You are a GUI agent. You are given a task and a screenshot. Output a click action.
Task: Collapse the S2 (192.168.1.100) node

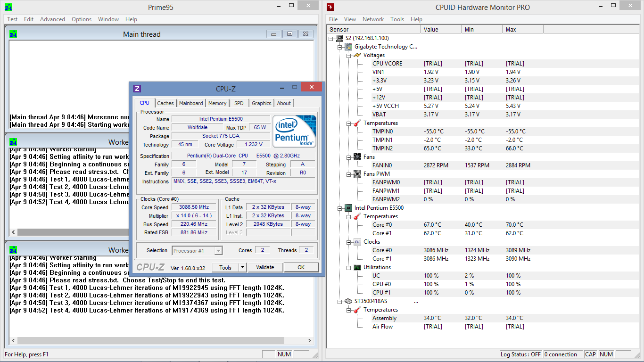(x=331, y=38)
